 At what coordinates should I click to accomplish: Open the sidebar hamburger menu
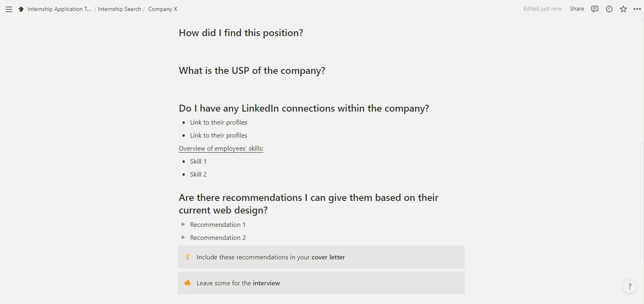[9, 9]
